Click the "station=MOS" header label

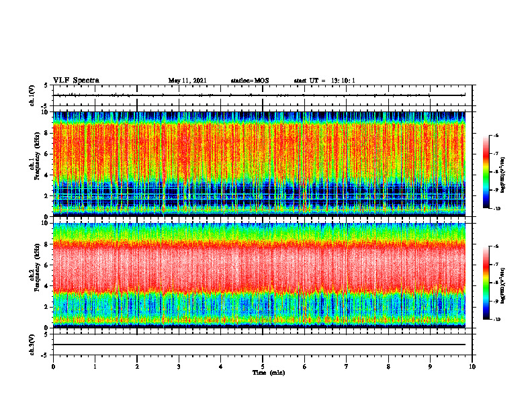[250, 81]
